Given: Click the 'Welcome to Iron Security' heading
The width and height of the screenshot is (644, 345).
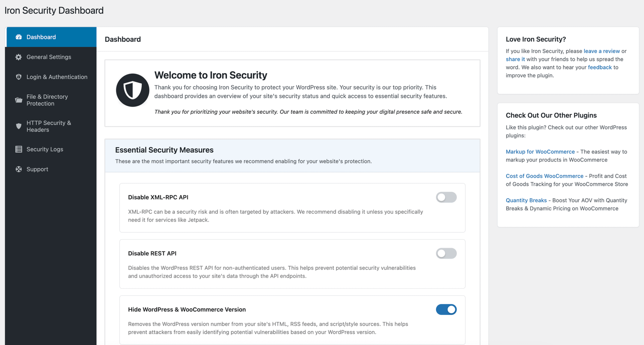Looking at the screenshot, I should (x=211, y=75).
